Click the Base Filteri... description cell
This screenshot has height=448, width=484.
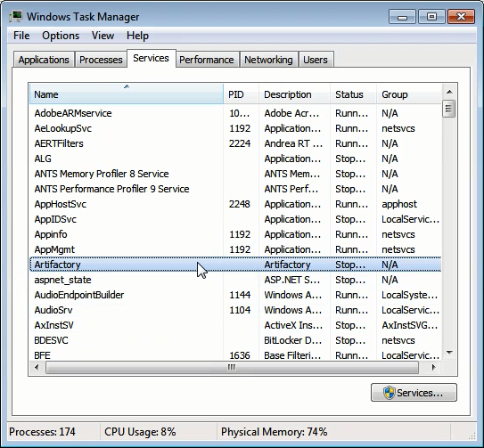pyautogui.click(x=292, y=355)
